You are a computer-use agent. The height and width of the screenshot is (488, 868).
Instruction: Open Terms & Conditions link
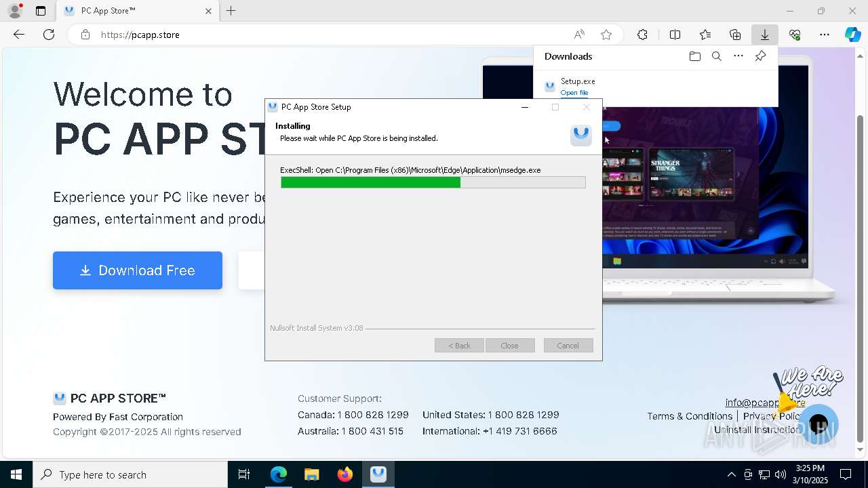pyautogui.click(x=690, y=416)
